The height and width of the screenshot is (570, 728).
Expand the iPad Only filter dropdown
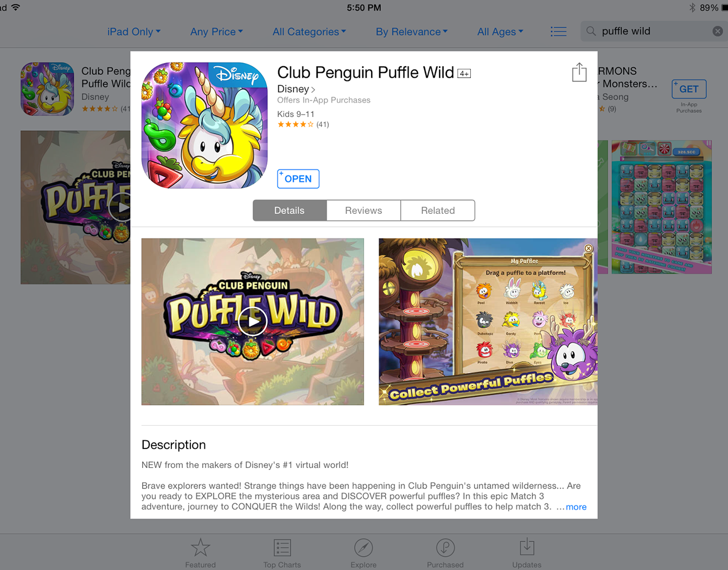[x=134, y=31]
